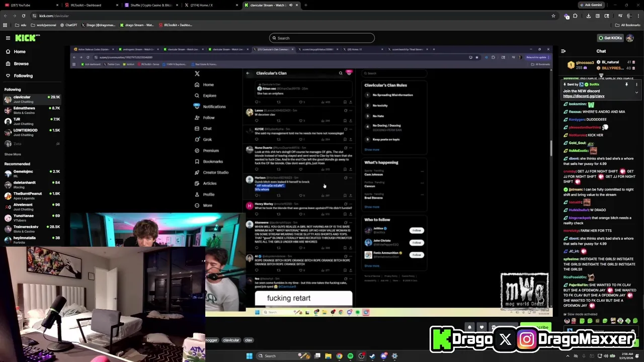
Task: Expand Show More under Following
Action: click(13, 154)
